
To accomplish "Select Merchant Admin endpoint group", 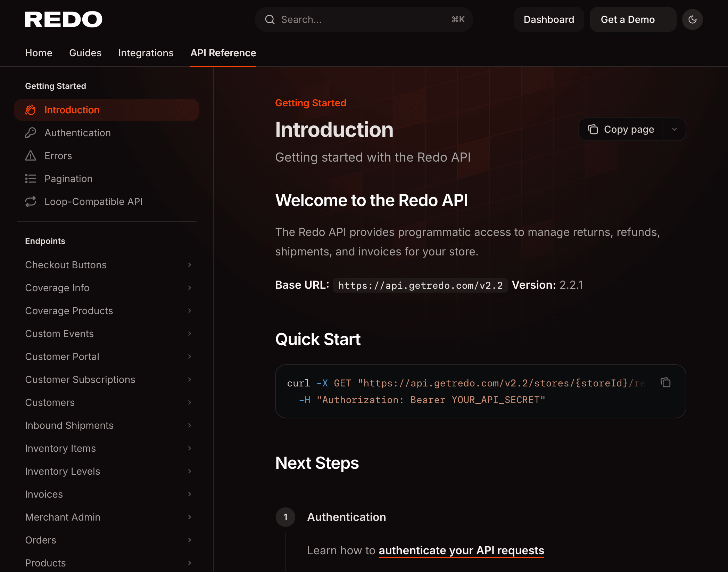I will point(107,517).
